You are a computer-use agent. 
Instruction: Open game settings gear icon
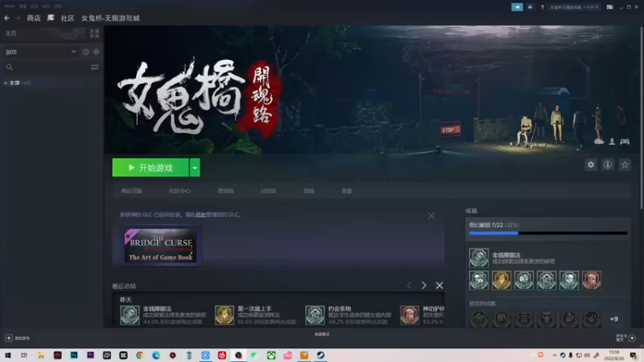click(x=591, y=165)
